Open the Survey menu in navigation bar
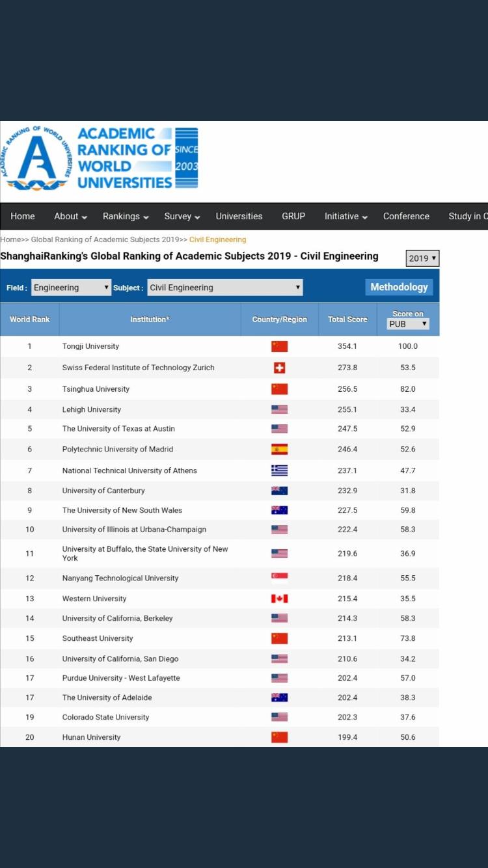488x868 pixels. tap(182, 216)
